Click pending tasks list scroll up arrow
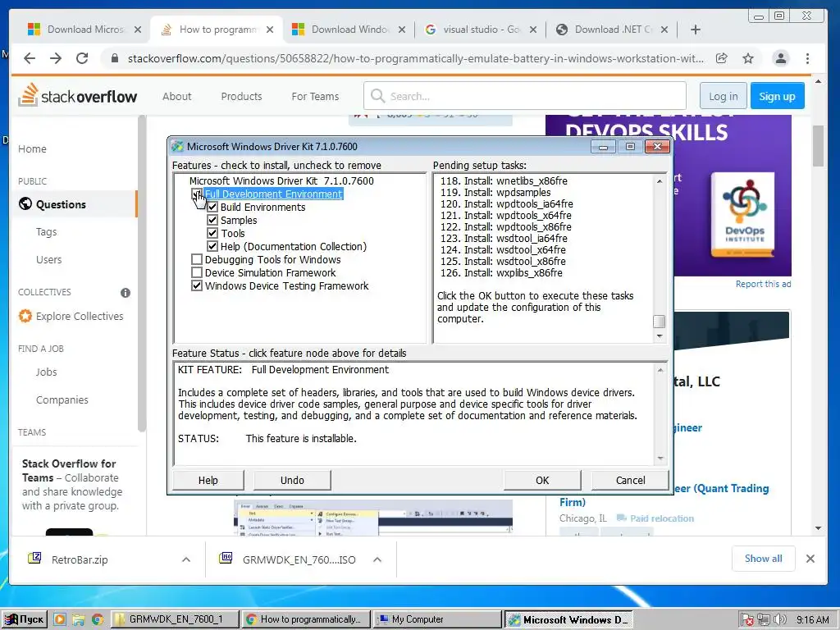Screen dimensions: 840x630 (660, 181)
